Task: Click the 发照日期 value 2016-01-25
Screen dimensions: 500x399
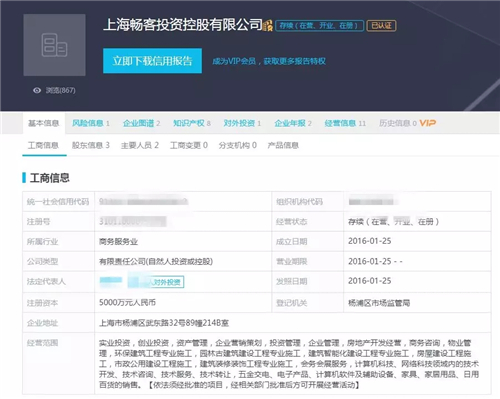Action: [370, 281]
